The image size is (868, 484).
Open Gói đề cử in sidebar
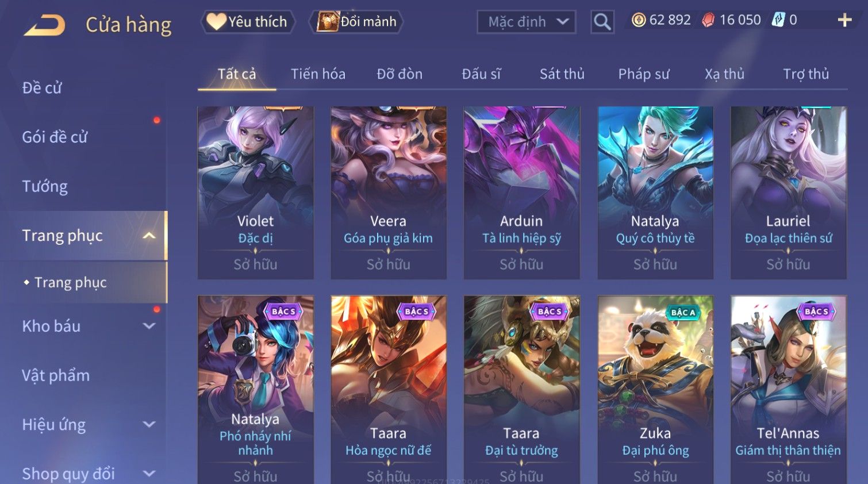pyautogui.click(x=55, y=137)
